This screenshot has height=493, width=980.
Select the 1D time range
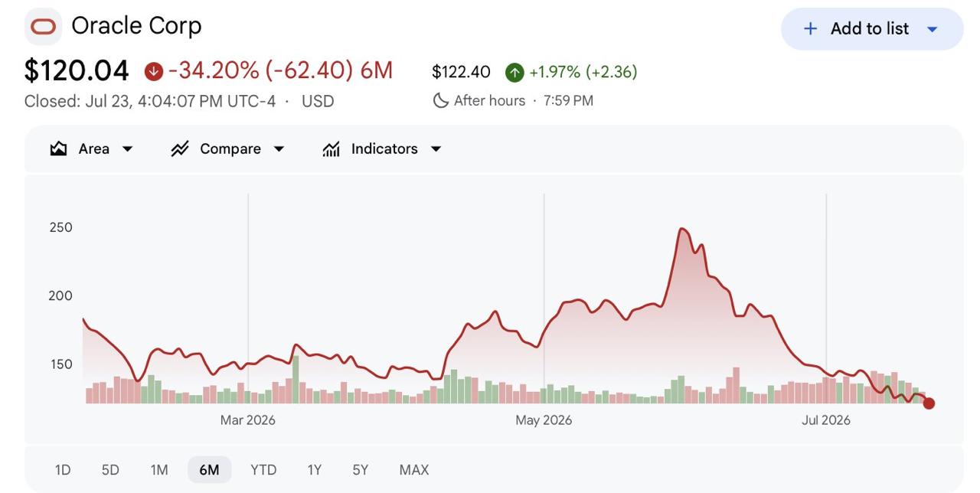[63, 469]
